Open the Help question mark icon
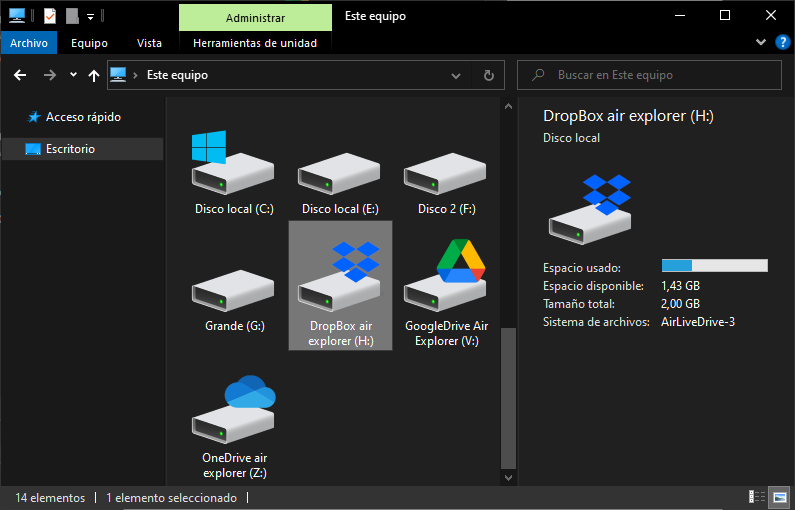 [781, 43]
